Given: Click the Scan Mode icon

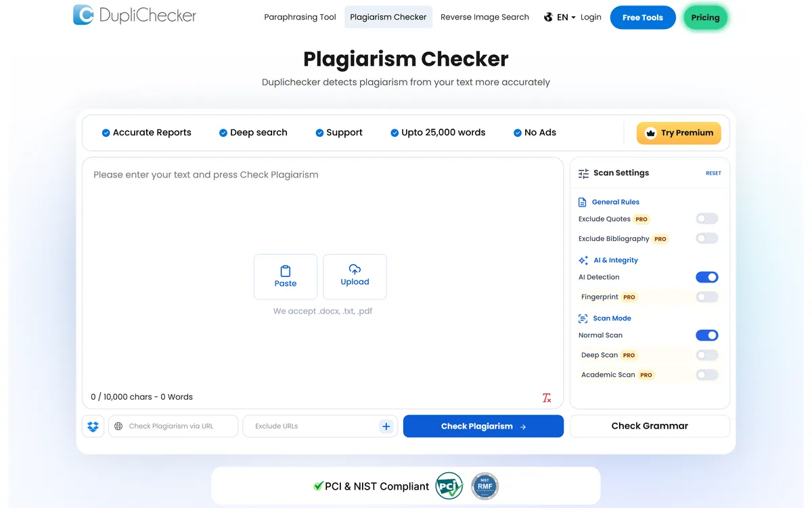Looking at the screenshot, I should [x=583, y=318].
